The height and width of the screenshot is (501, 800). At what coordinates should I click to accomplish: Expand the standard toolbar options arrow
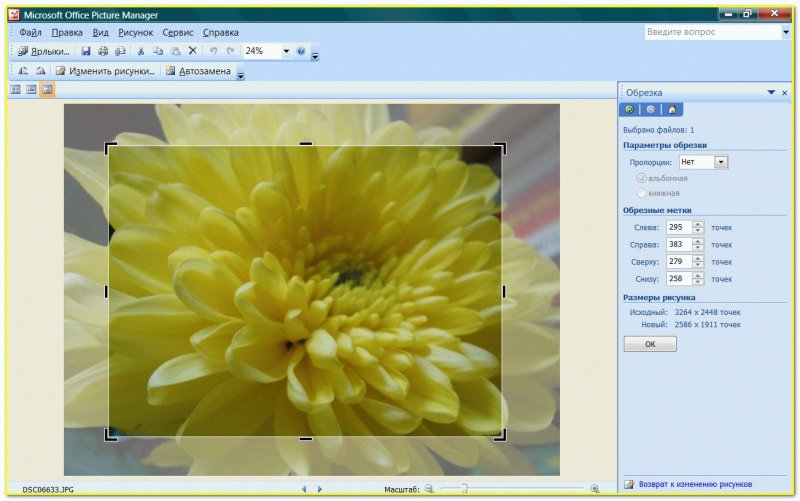[x=315, y=56]
